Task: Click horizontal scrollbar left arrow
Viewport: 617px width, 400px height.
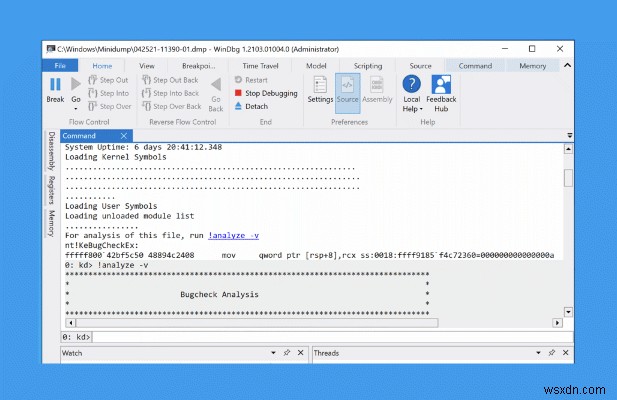Action: (70, 323)
